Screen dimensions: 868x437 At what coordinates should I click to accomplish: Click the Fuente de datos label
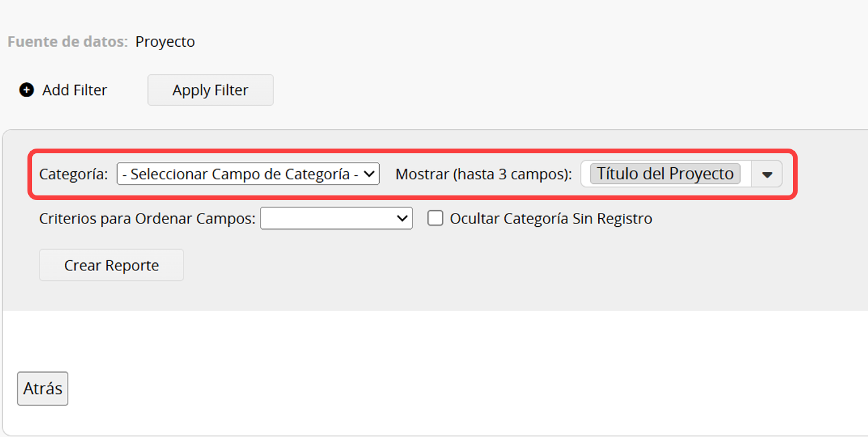[67, 41]
